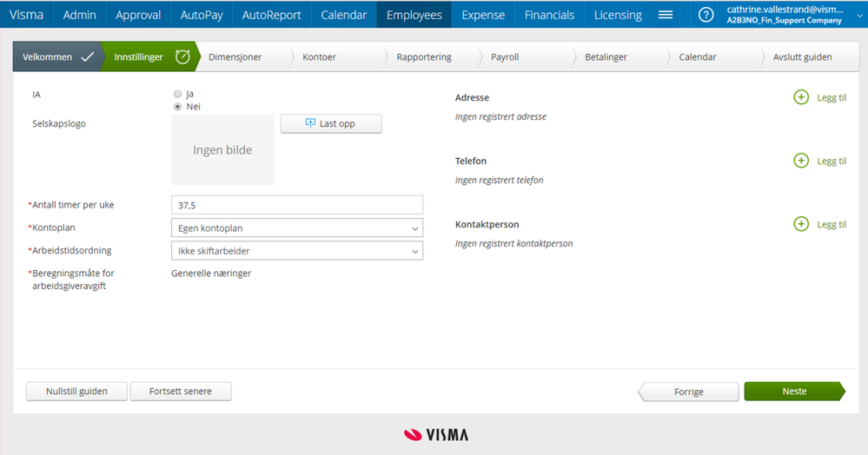
Task: Click the Generelle næringer text
Action: (x=211, y=273)
